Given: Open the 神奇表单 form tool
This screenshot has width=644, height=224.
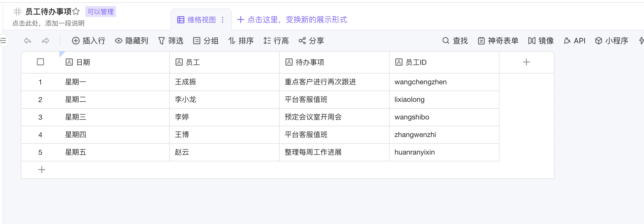Looking at the screenshot, I should (x=498, y=41).
